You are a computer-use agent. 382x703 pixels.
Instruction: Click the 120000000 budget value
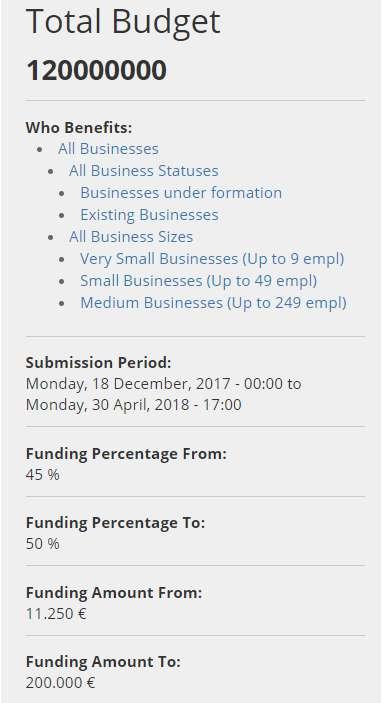[96, 70]
